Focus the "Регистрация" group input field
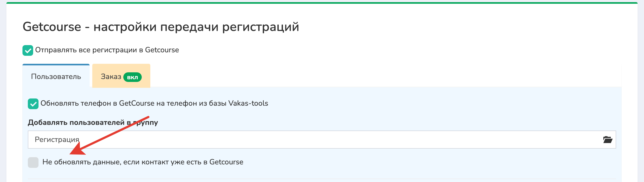 point(321,140)
